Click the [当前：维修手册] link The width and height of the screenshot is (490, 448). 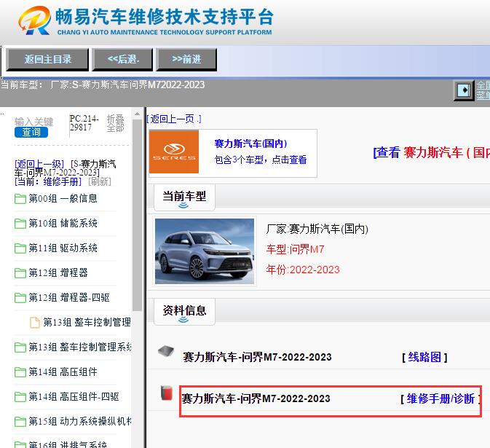coord(48,181)
